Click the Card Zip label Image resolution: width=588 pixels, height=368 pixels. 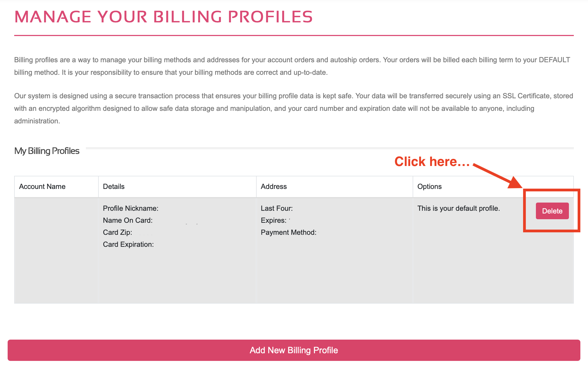pyautogui.click(x=117, y=232)
